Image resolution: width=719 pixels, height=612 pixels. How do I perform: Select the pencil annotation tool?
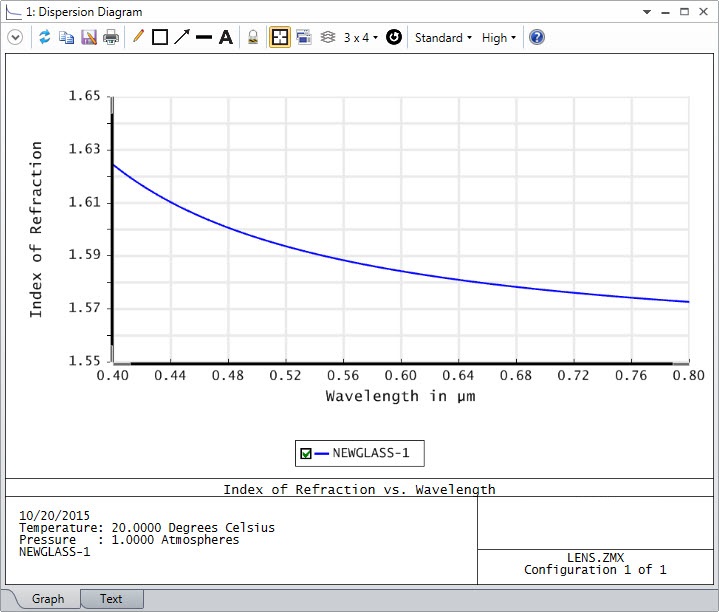[x=138, y=37]
